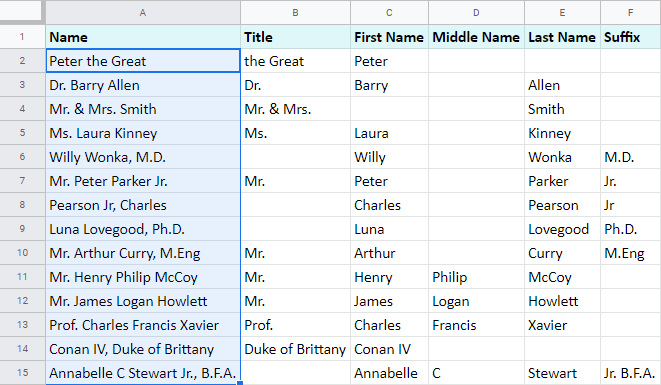Select cell containing Peter the Great
Viewport: 661px width, 385px height.
143,61
